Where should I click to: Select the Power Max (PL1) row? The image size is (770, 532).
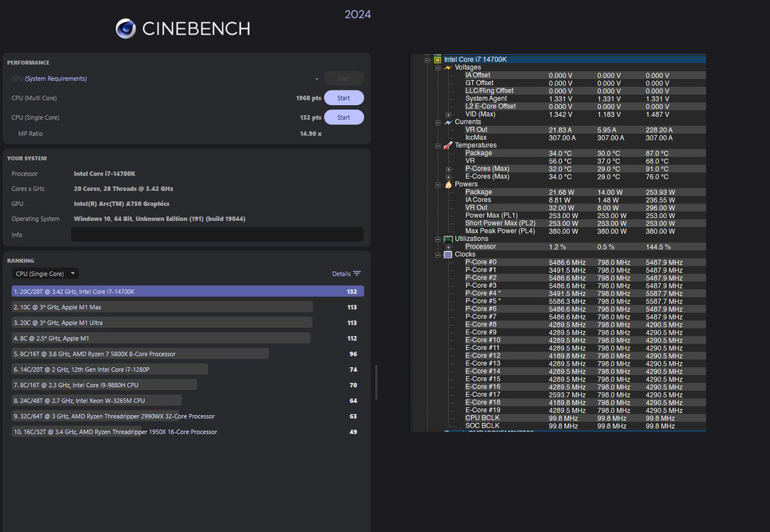(x=584, y=215)
